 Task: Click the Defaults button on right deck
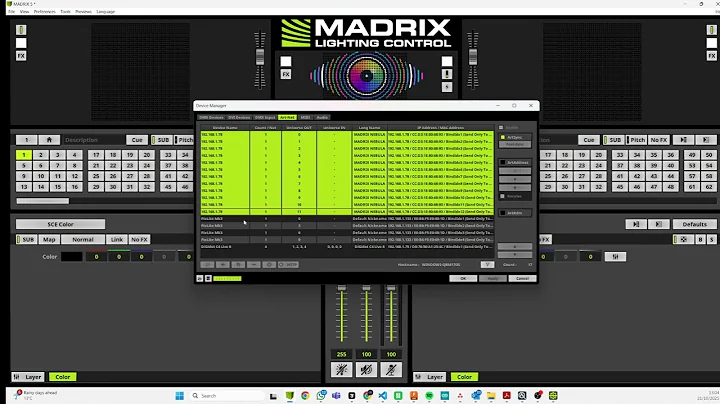[694, 224]
